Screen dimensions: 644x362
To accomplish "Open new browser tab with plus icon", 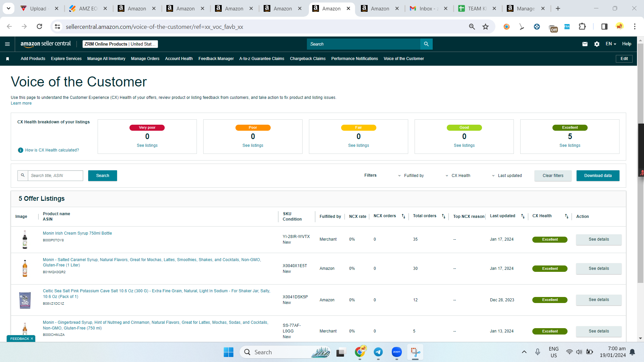I will (x=558, y=8).
